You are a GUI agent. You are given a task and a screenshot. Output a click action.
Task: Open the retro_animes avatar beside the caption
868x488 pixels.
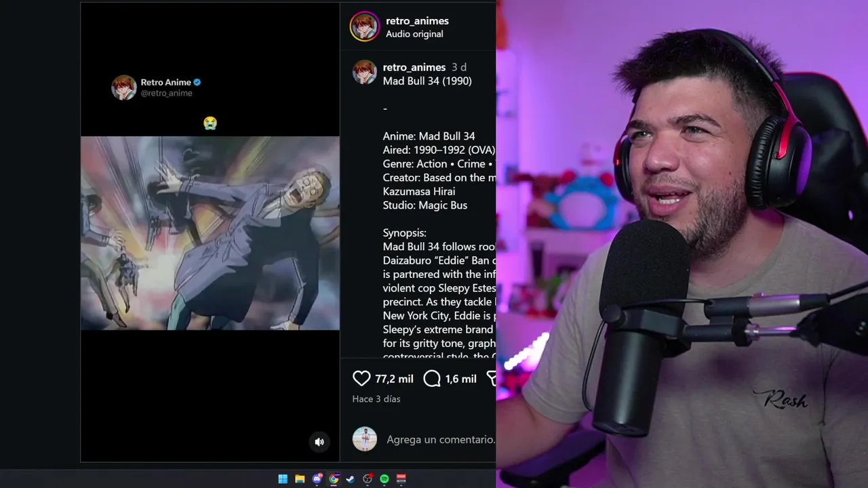[x=364, y=73]
